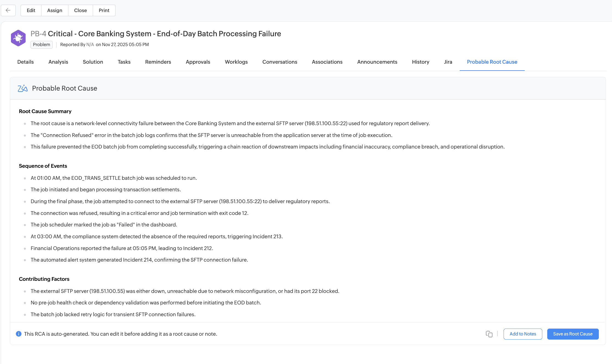View the Associations tab
Screen dimensions: 612x364
327,62
